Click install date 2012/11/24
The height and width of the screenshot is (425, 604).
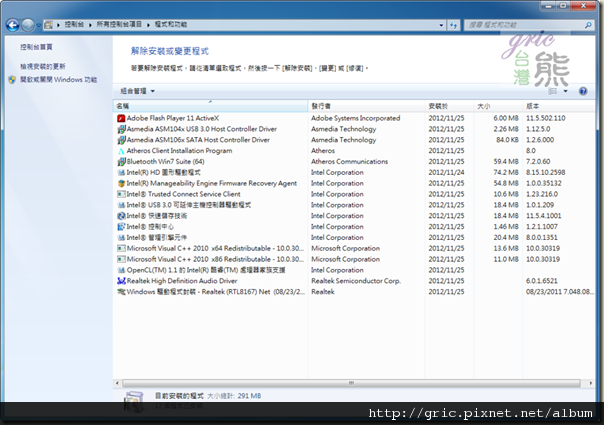pyautogui.click(x=446, y=173)
